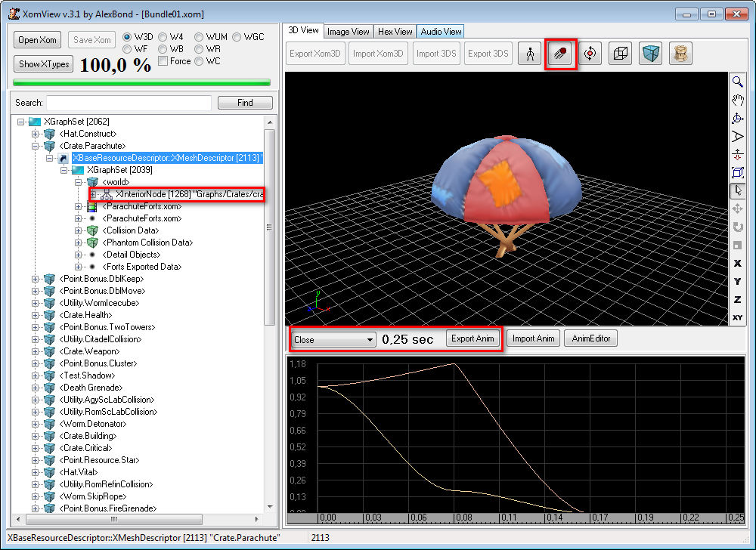Click the walking figure skeleton icon
756x550 pixels.
[x=530, y=54]
